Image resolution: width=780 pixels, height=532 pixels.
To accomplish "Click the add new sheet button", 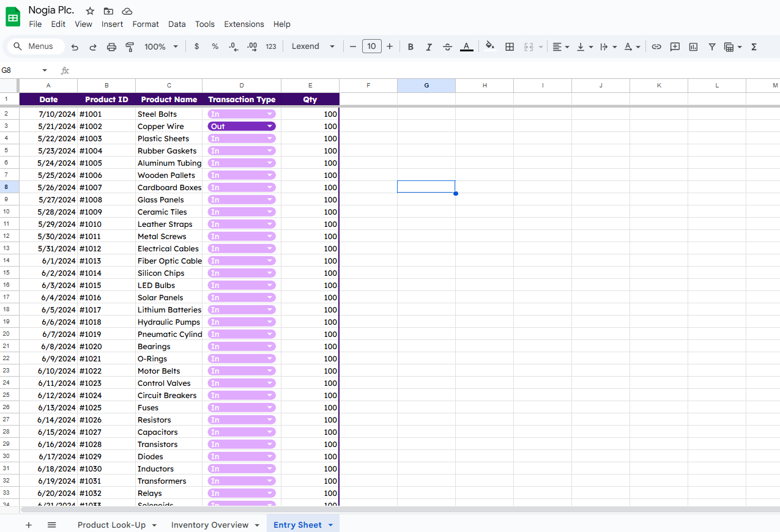I will click(29, 525).
